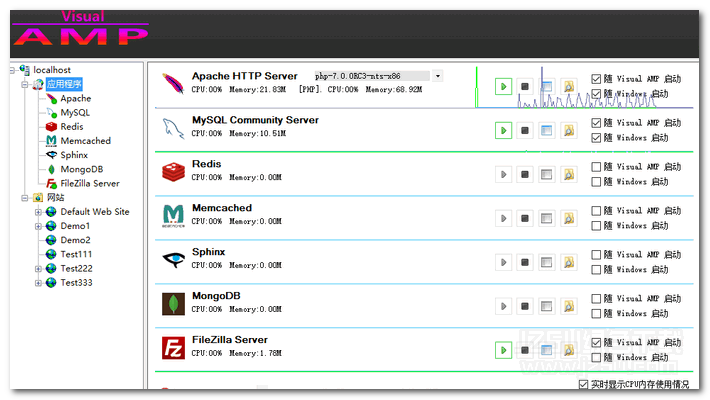Click the MySQL dolphin logo in service list
Viewport: 710px width, 400px height.
173,128
